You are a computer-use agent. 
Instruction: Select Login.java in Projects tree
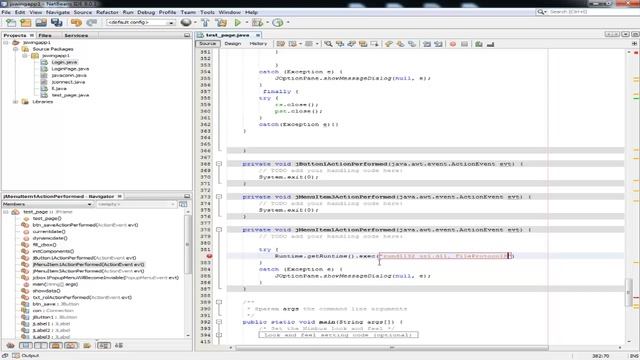(x=64, y=62)
